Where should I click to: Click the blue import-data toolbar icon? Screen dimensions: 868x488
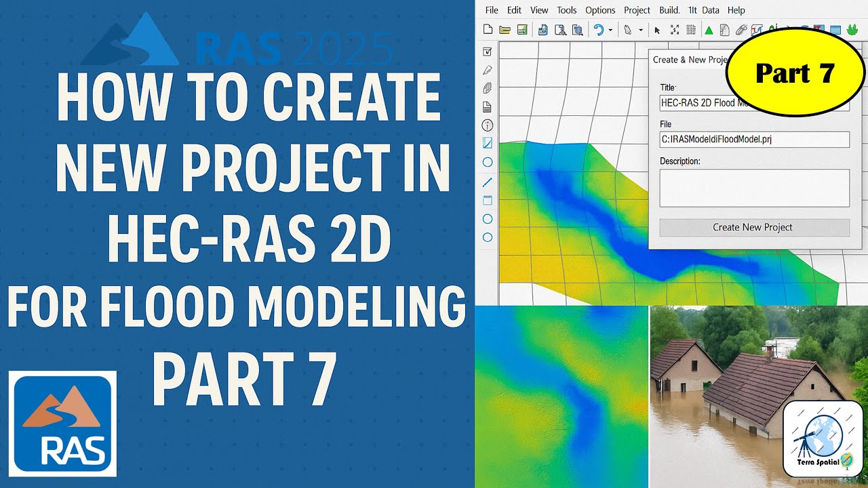click(x=542, y=30)
